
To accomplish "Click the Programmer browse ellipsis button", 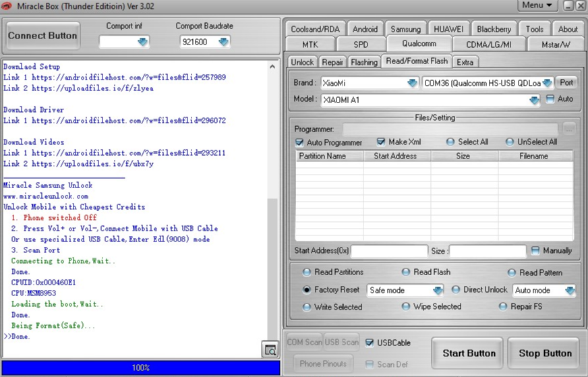I will 569,129.
